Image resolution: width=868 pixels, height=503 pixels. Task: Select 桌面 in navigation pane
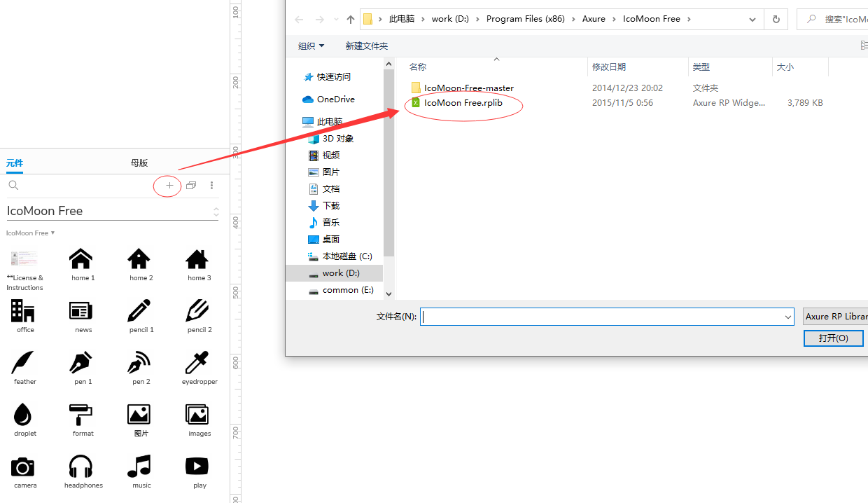[x=331, y=240]
